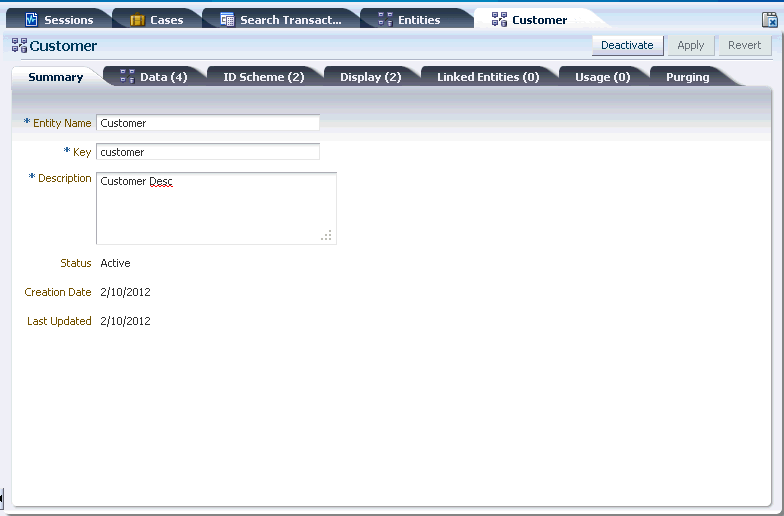
Task: Click the Deactivate button
Action: 627,45
